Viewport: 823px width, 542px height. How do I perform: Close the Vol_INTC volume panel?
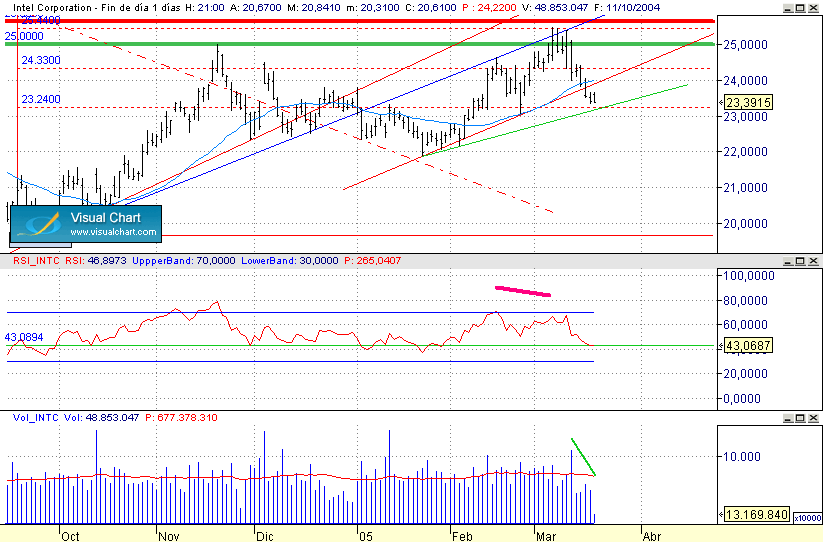(x=813, y=418)
